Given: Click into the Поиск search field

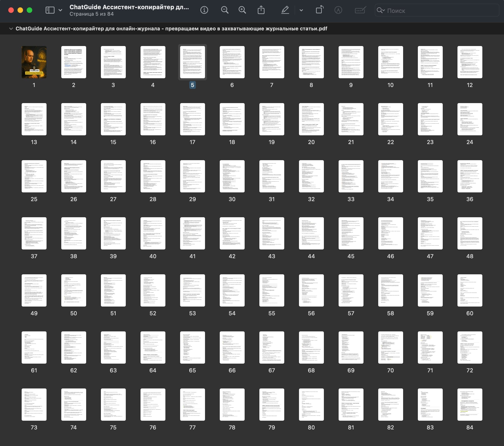Looking at the screenshot, I should 439,11.
